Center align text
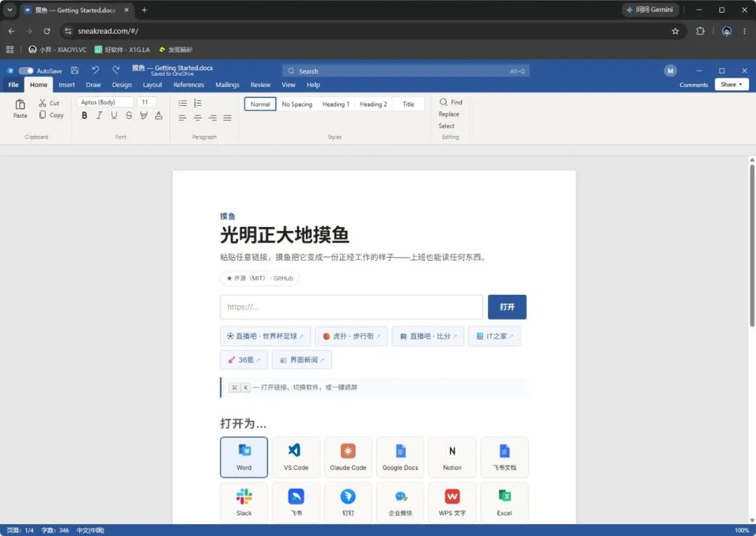Image resolution: width=756 pixels, height=536 pixels. click(197, 118)
